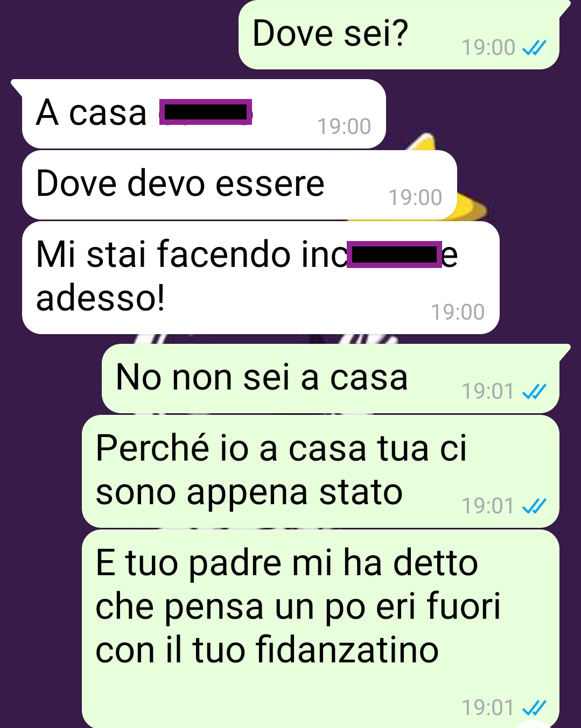Viewport: 581px width, 728px height.
Task: Select the 'Dove devo essere' message
Action: (240, 185)
